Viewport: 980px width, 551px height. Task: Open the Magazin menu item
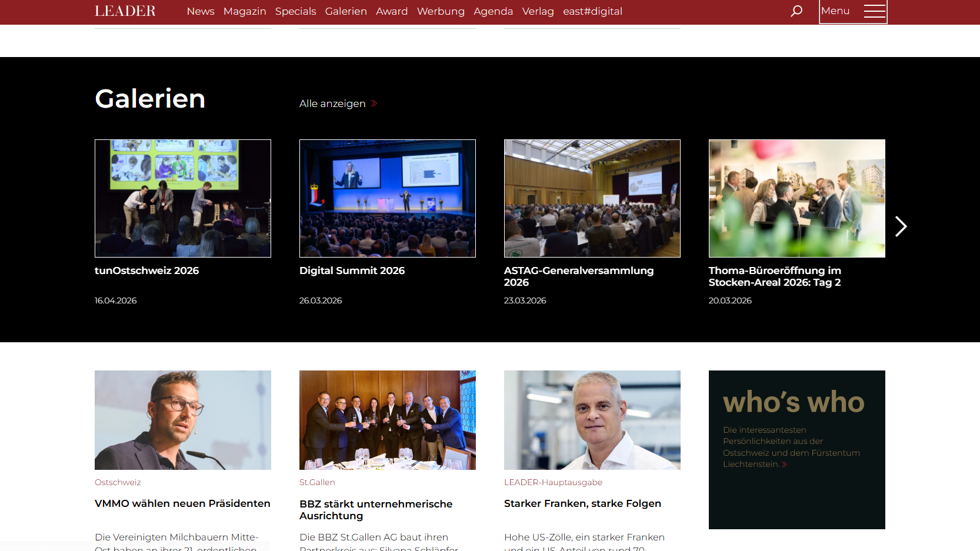[x=245, y=11]
